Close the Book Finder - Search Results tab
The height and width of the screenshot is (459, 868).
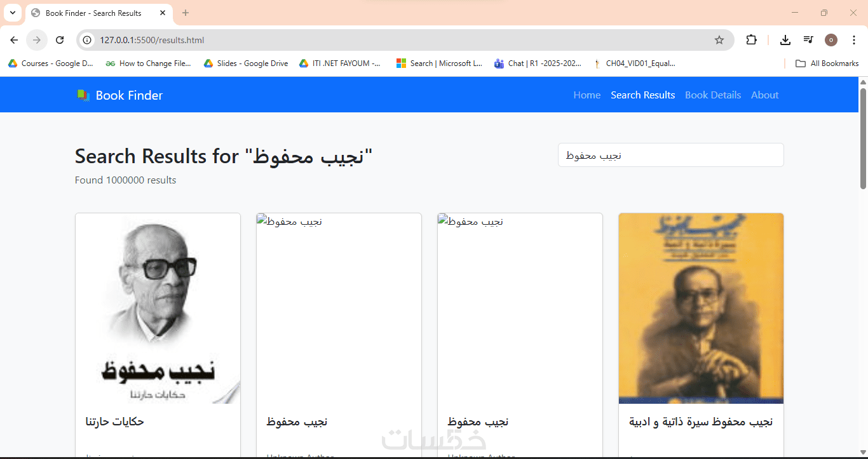point(163,13)
